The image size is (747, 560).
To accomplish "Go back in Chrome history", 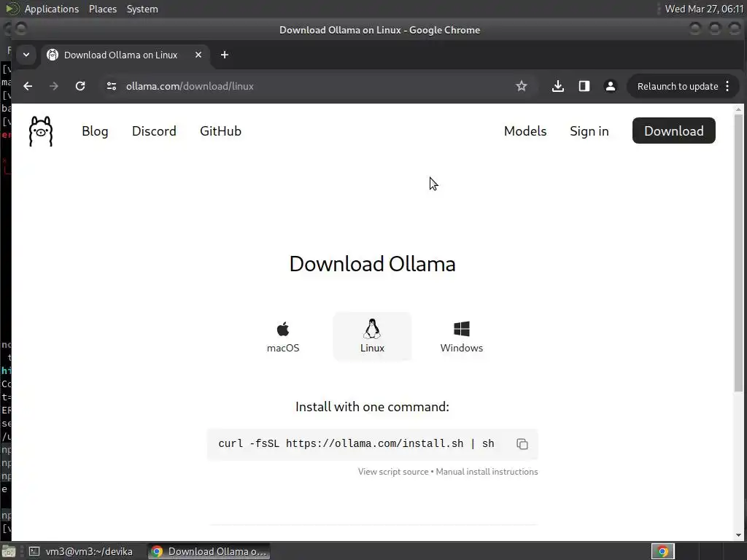I will 28,86.
